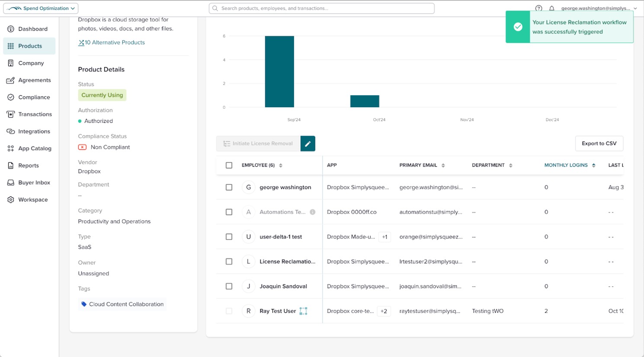This screenshot has width=644, height=357.
Task: Click the Export to CSV button
Action: 599,143
